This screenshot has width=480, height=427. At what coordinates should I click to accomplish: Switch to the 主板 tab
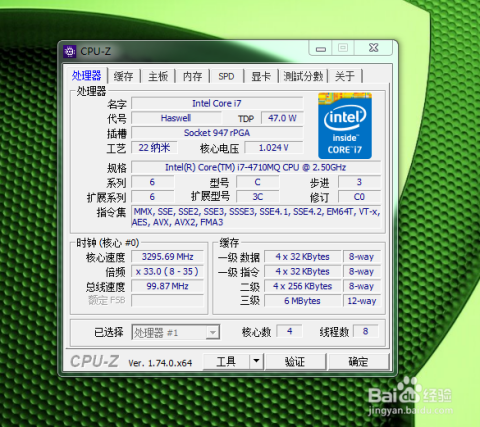coord(158,76)
